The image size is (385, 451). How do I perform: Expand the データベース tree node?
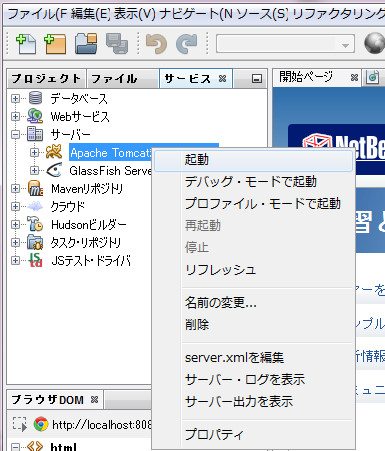tap(15, 98)
